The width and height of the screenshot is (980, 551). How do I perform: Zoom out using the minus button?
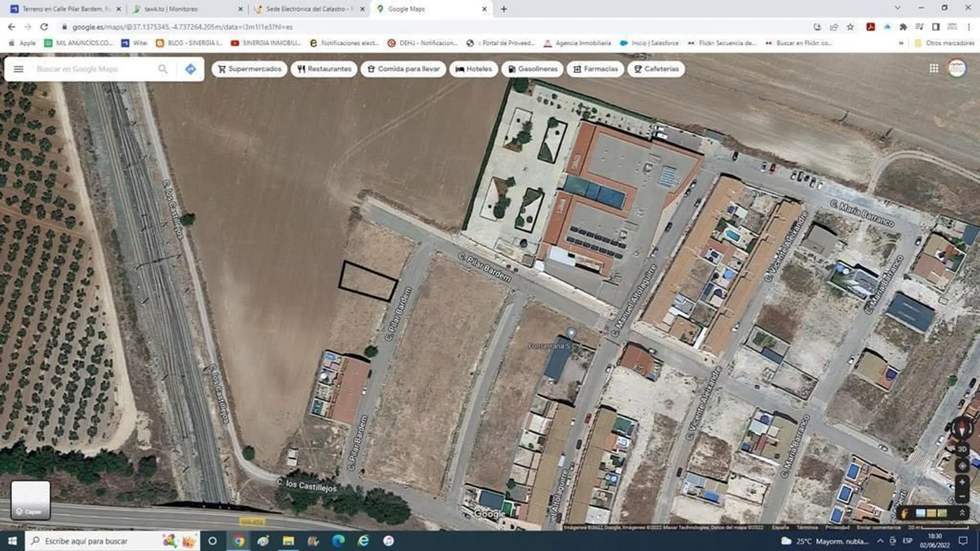pos(962,496)
